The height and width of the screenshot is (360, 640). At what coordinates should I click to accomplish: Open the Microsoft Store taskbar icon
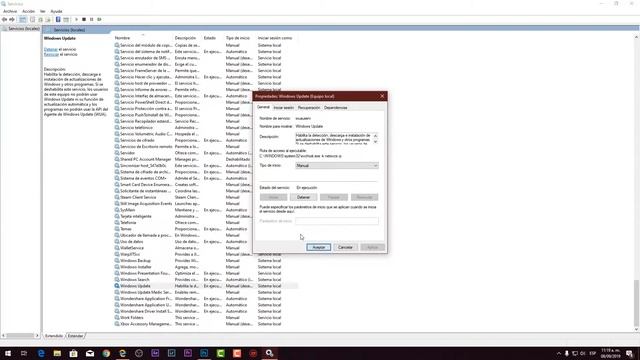tap(73, 353)
